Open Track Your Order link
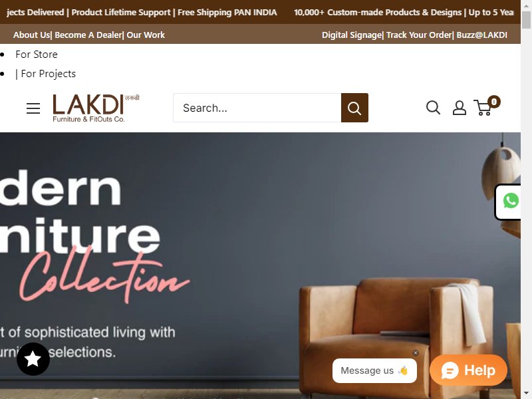Image resolution: width=532 pixels, height=399 pixels. (419, 35)
